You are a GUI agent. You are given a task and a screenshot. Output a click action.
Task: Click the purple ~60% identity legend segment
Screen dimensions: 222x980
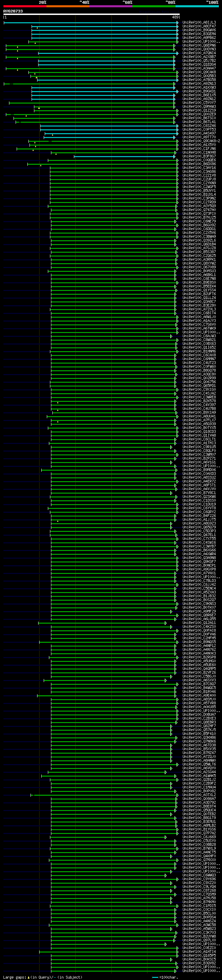111,6
